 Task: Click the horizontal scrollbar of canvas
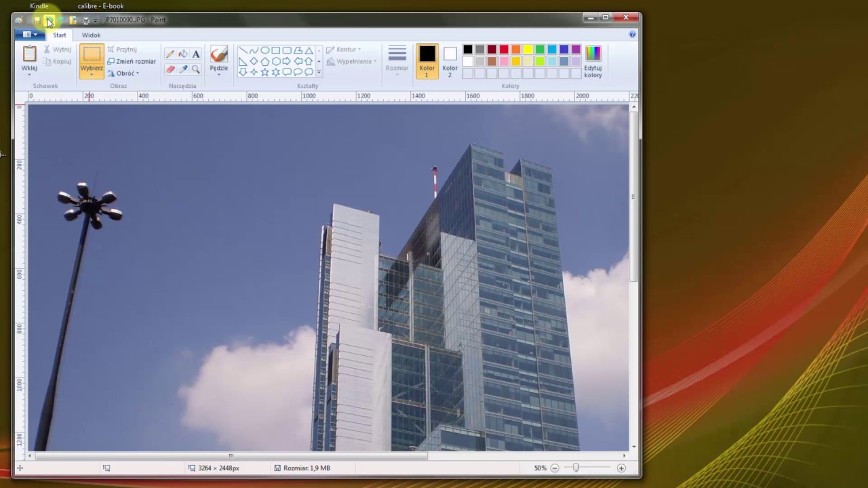click(x=231, y=455)
